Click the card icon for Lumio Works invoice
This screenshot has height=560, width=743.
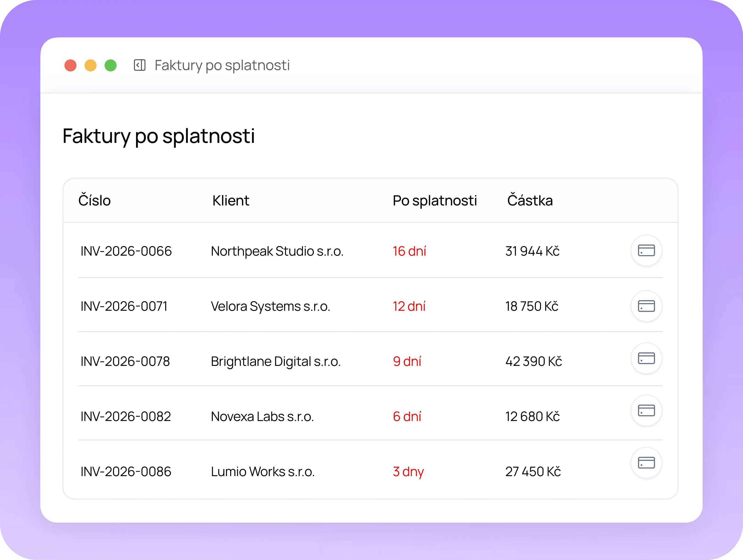646,463
